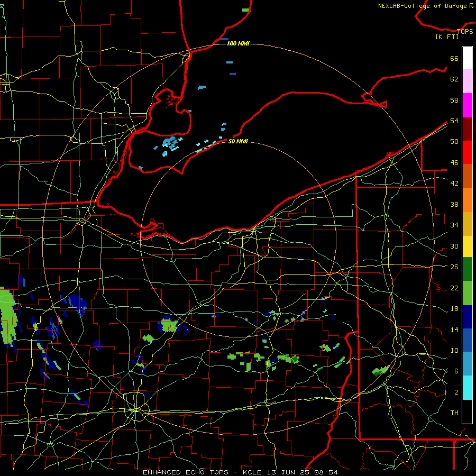Click the legend value 26
This screenshot has height=476, width=476.
tap(454, 267)
